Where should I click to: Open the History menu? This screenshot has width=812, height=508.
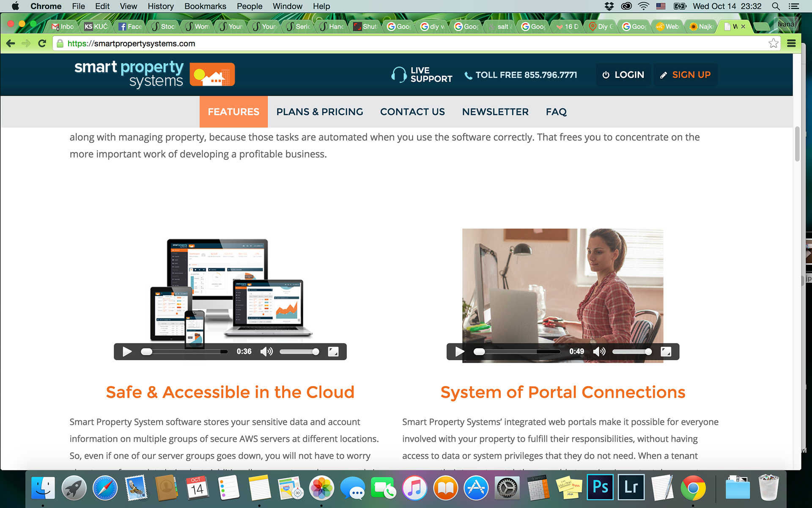tap(161, 6)
